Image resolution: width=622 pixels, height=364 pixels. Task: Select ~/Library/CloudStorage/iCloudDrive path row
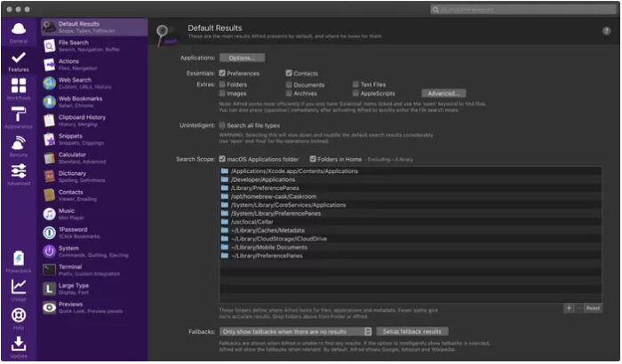tap(411, 239)
